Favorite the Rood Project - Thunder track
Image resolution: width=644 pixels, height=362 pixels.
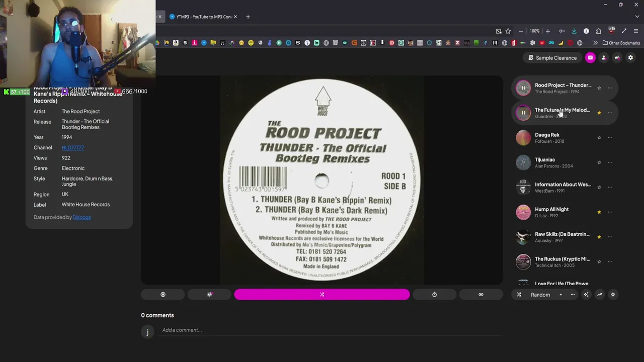tap(599, 88)
